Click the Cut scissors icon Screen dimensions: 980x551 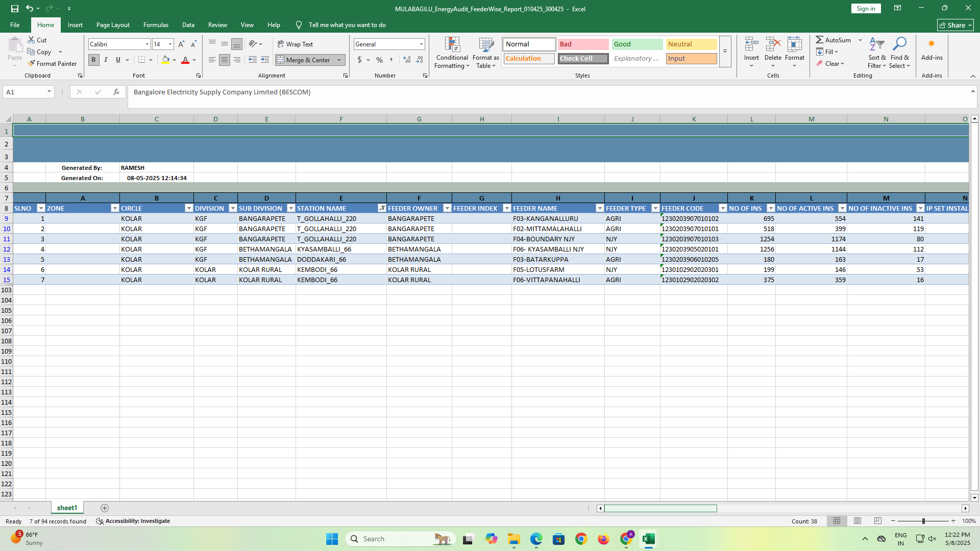(31, 40)
